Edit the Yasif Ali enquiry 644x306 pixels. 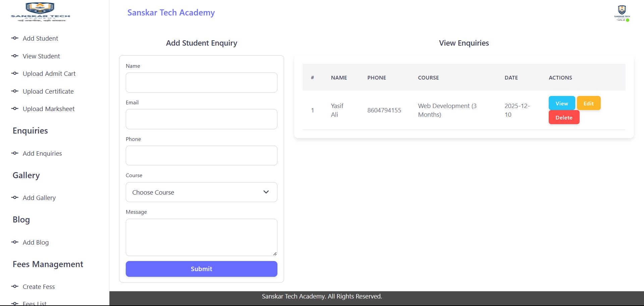[x=588, y=103]
